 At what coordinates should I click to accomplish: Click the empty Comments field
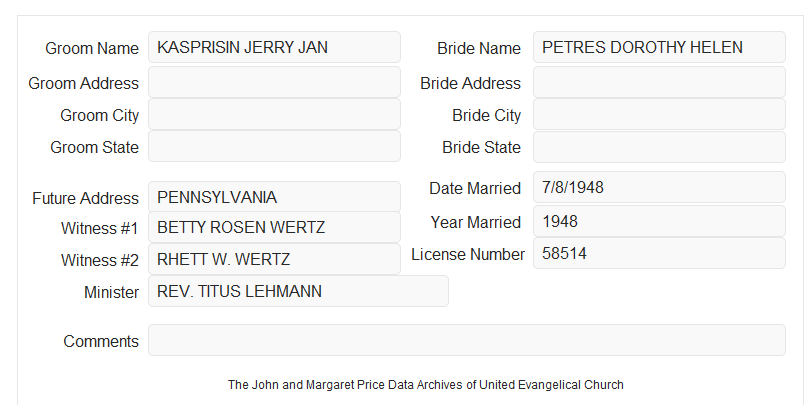point(467,340)
